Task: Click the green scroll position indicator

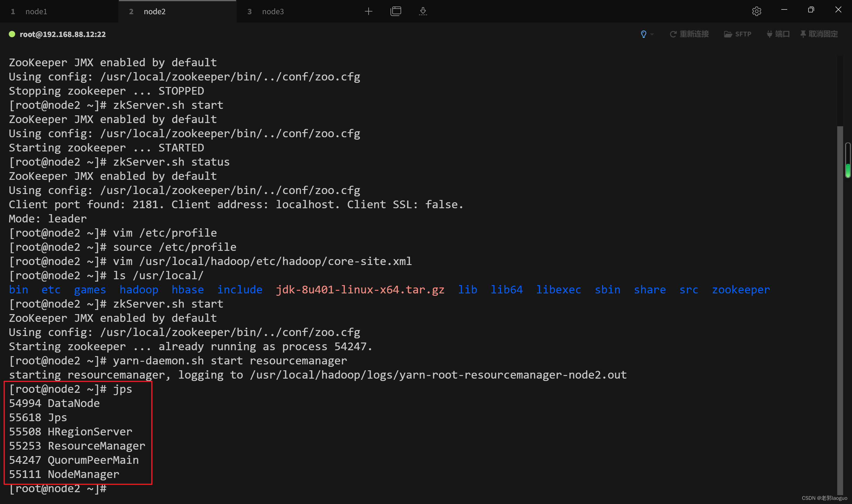Action: (848, 170)
